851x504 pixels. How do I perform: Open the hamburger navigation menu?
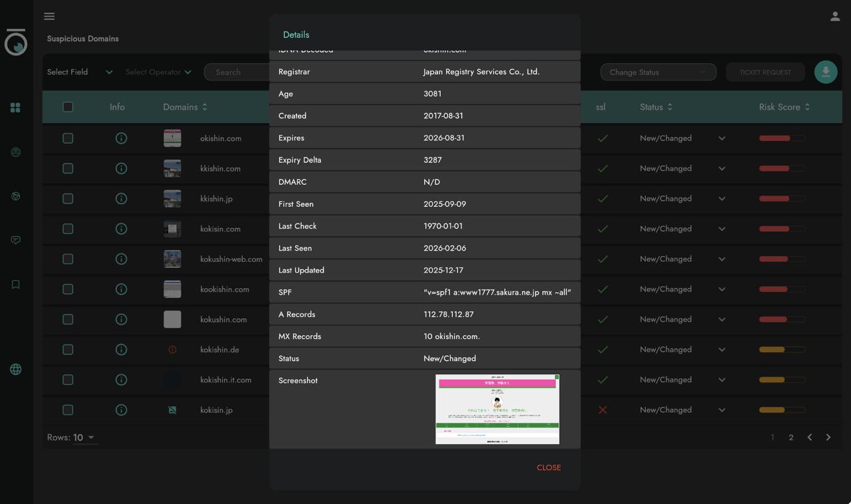click(49, 16)
